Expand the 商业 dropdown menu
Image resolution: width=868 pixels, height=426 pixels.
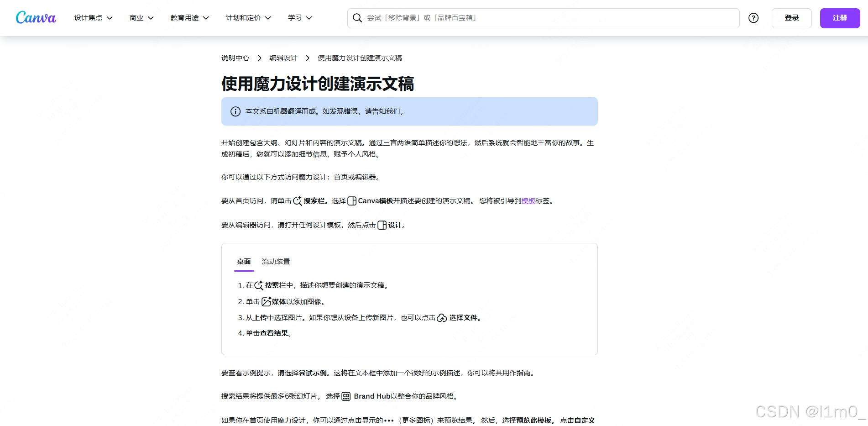[141, 18]
